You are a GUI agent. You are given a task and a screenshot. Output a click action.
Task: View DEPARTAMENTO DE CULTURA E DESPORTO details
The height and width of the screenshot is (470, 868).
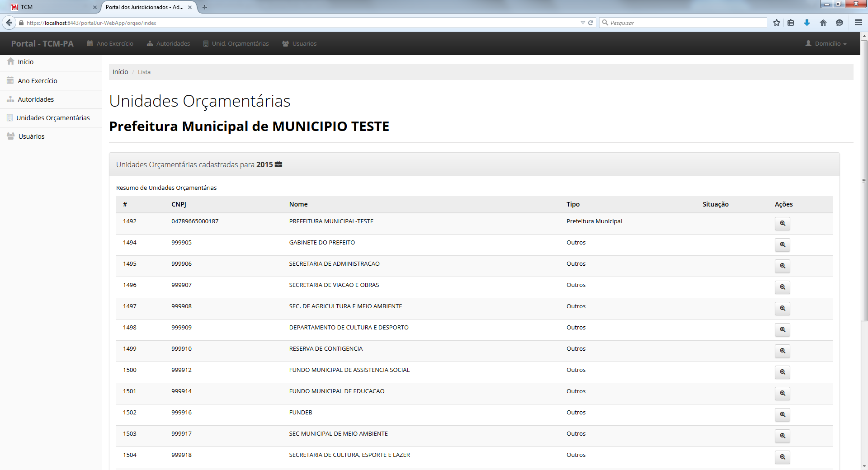click(782, 330)
